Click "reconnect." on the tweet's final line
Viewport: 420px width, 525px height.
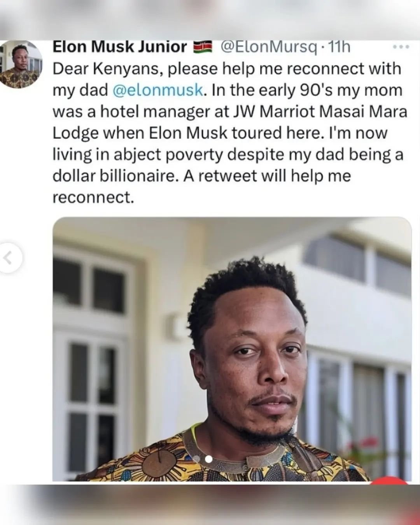93,198
